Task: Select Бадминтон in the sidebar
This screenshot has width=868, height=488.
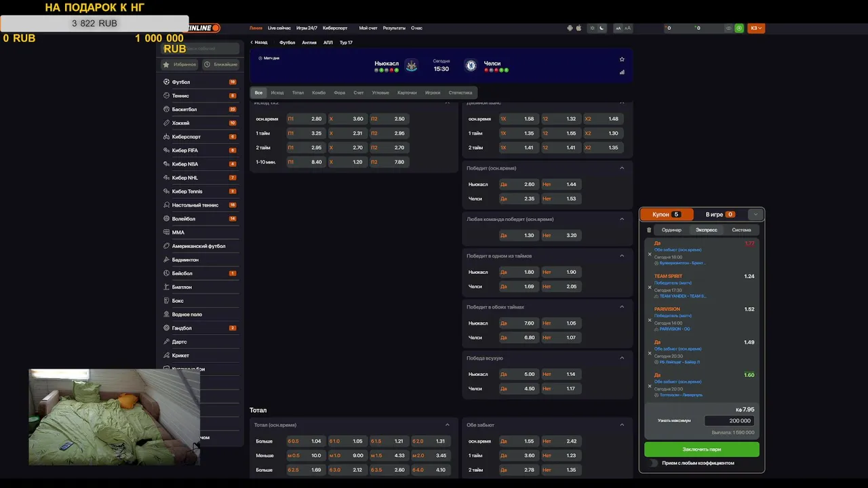Action: 200,260
